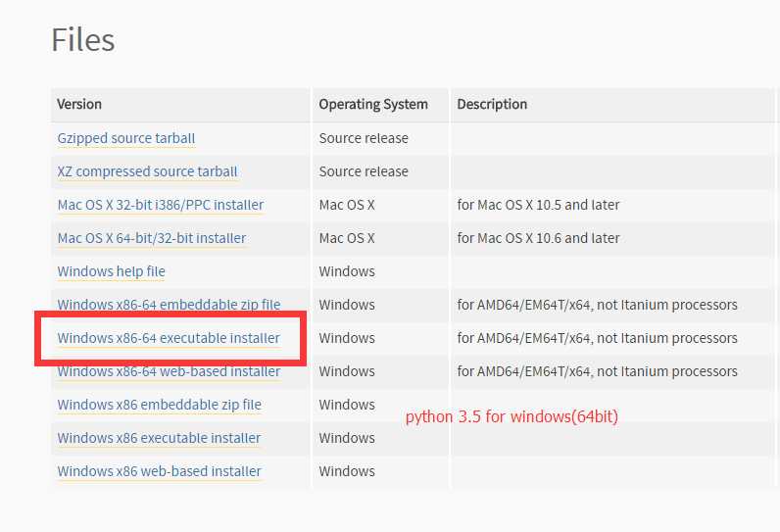
Task: Download the XZ compressed source tarball
Action: [x=147, y=171]
